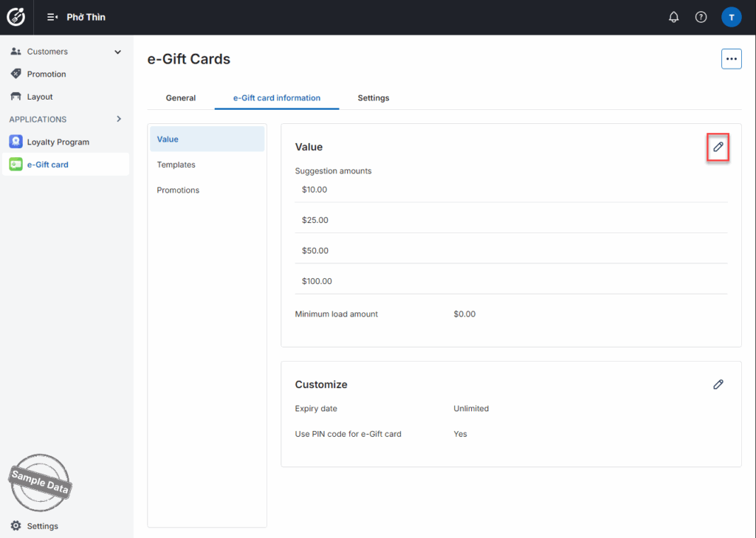Click the app logo in top-left corner
Screen dimensions: 756x538
point(16,17)
